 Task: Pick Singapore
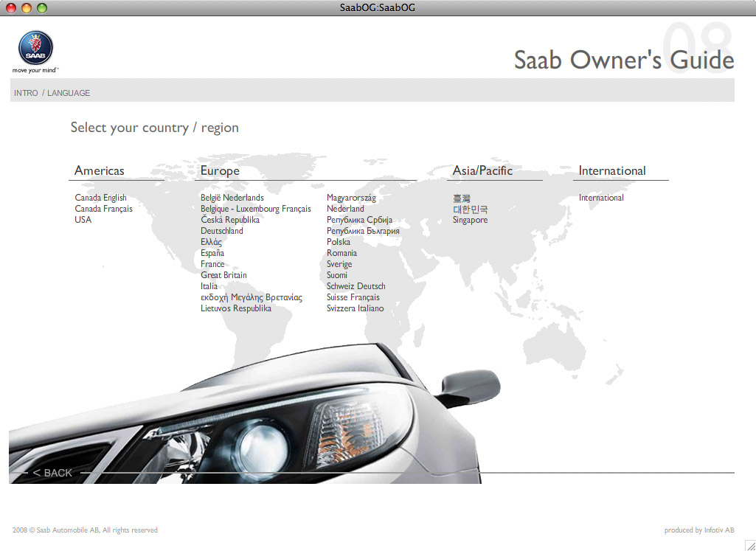(470, 220)
